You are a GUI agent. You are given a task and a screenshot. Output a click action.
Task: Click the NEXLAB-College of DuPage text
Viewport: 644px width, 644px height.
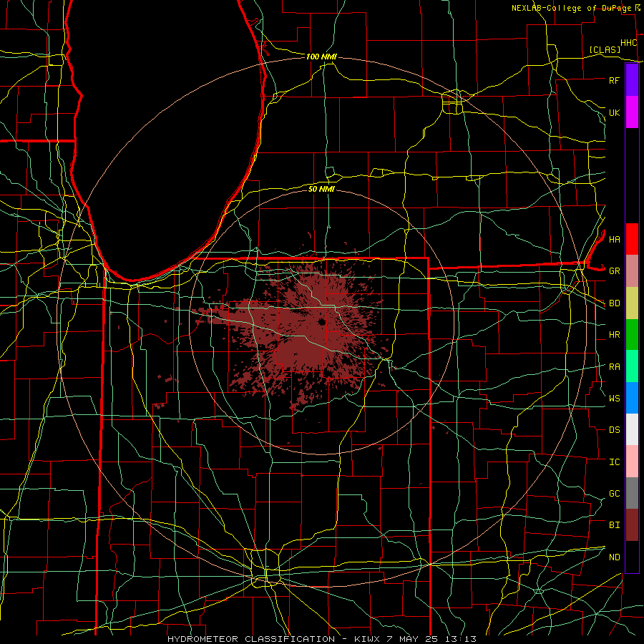(x=571, y=8)
